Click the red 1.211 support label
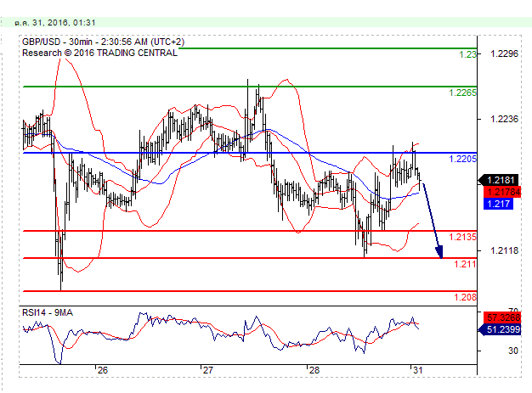The width and height of the screenshot is (532, 393). coord(465,264)
